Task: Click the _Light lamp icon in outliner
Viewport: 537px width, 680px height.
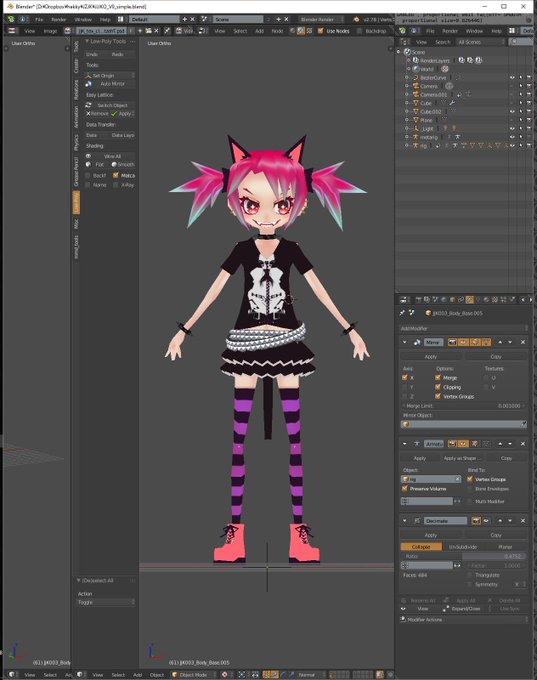Action: point(415,129)
